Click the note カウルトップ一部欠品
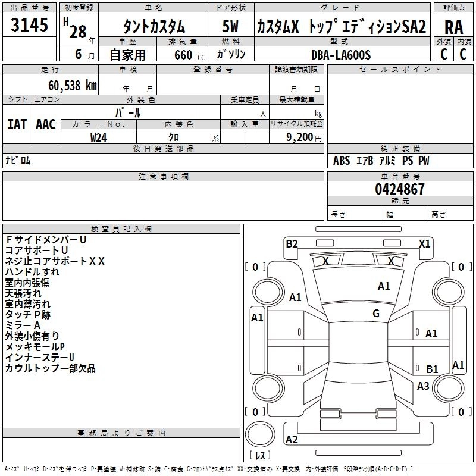 point(50,368)
